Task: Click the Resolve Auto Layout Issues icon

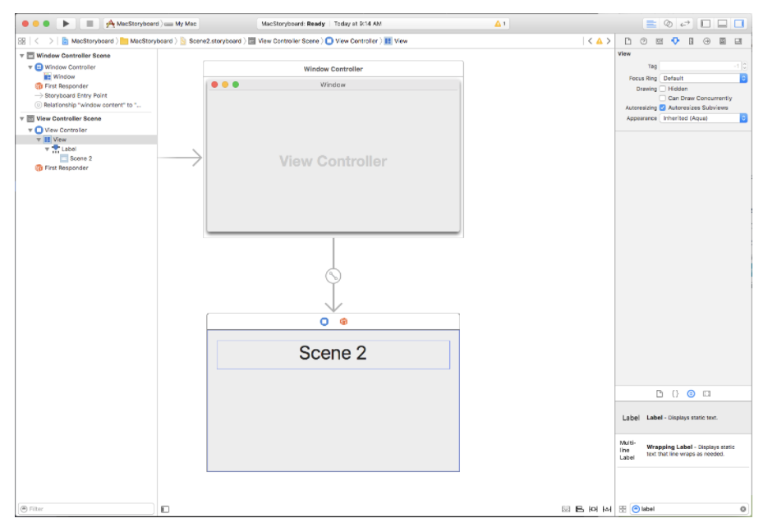Action: pos(608,508)
